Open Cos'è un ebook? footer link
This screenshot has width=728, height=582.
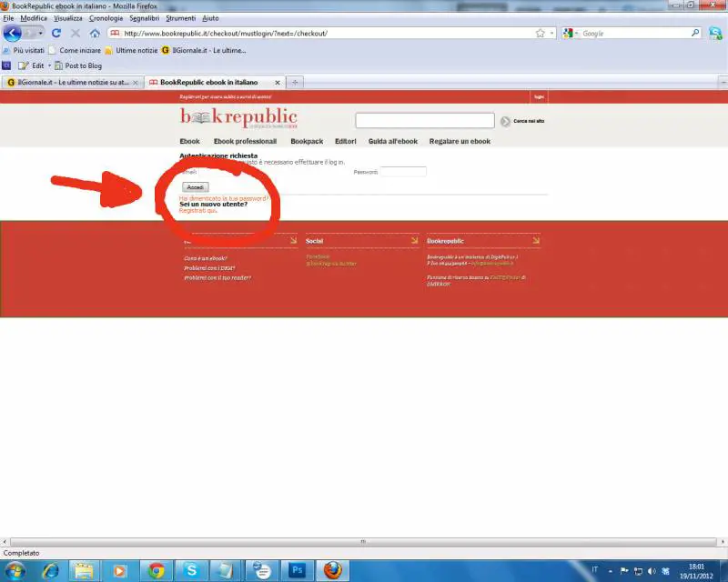point(206,258)
